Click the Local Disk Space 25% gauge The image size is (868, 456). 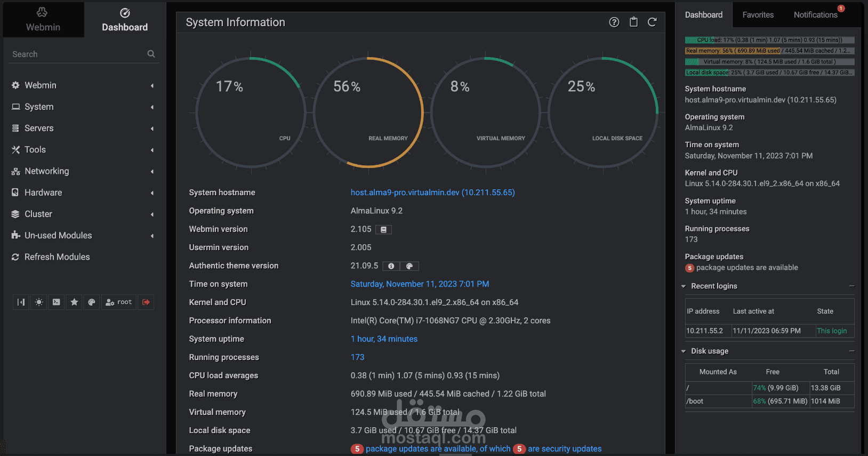pos(603,113)
